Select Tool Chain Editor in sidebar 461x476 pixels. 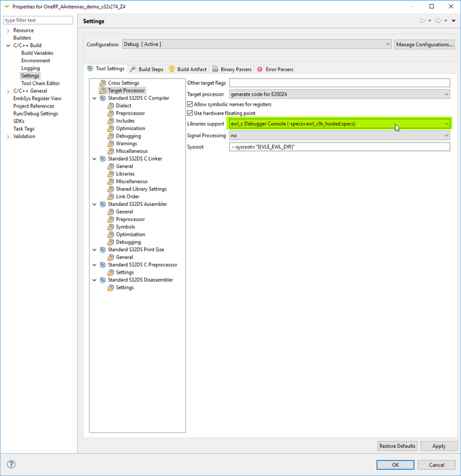point(40,83)
